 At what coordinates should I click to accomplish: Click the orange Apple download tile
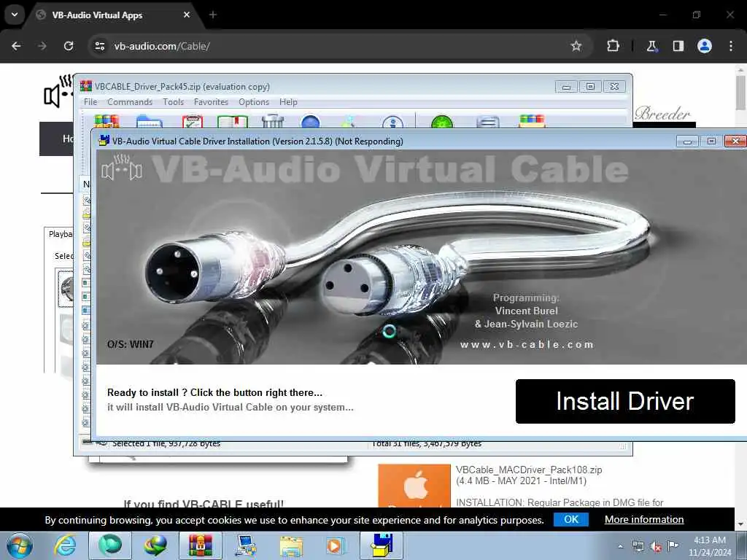pos(414,486)
